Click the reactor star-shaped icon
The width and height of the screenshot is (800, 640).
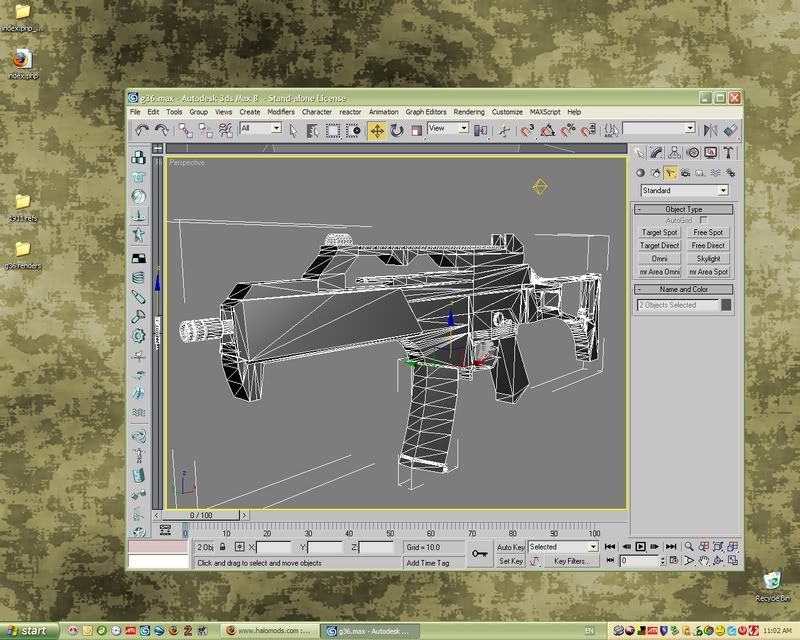(x=138, y=234)
